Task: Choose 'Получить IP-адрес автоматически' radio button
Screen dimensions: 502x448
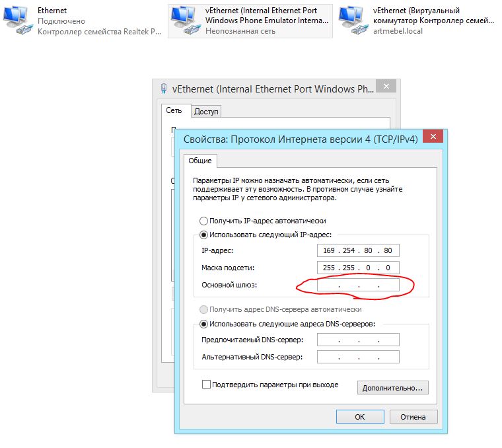Action: (x=203, y=221)
